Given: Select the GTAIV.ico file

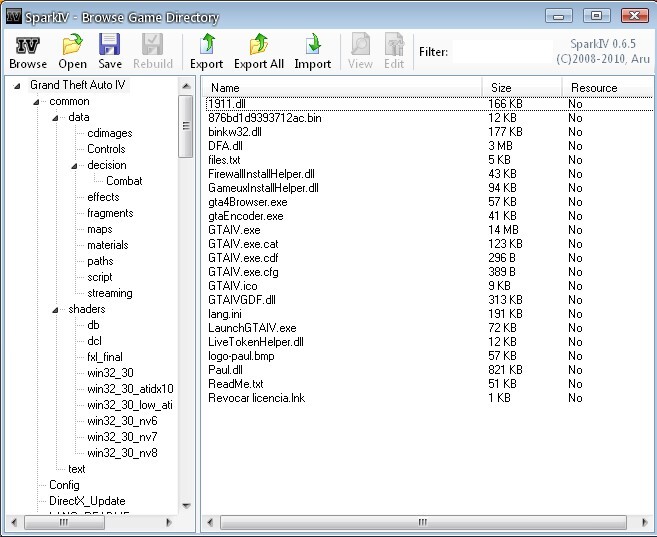Looking at the screenshot, I should click(233, 286).
